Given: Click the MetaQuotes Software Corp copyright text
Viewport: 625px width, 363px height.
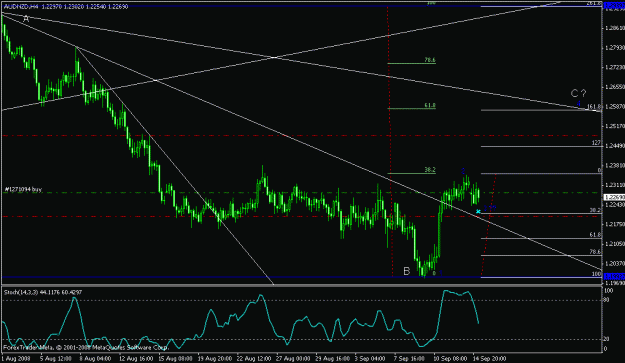Looking at the screenshot, I should click(86, 348).
